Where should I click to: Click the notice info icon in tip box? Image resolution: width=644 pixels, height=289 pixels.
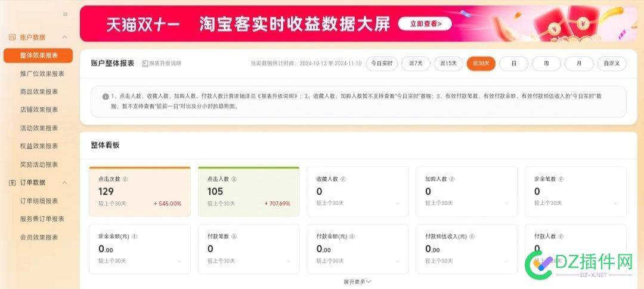coord(106,97)
